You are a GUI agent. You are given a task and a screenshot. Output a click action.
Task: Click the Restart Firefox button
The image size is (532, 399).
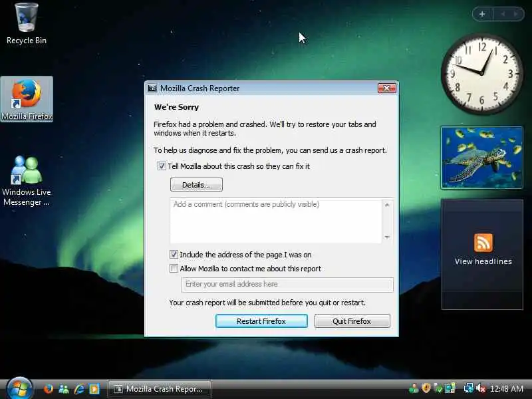261,321
